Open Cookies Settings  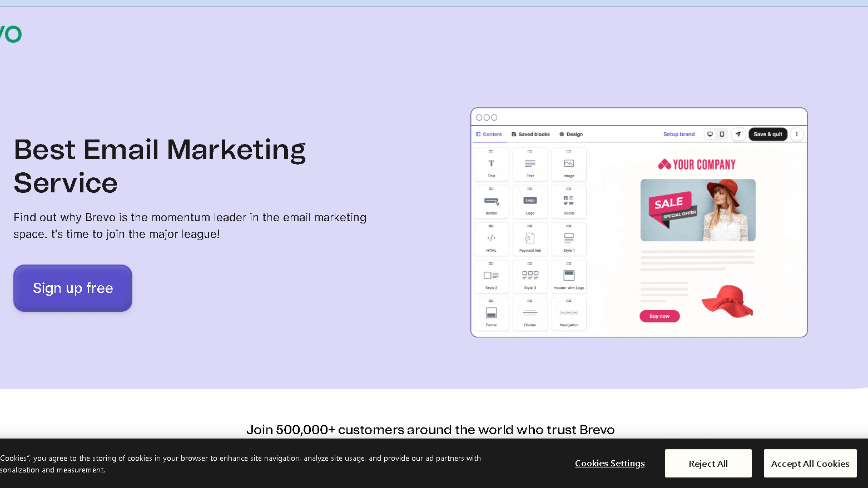pyautogui.click(x=609, y=463)
